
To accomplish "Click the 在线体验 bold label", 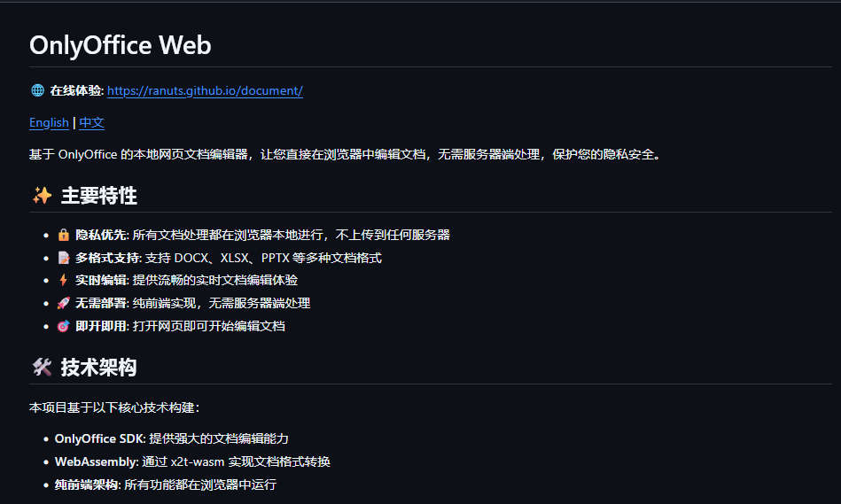I will point(75,90).
